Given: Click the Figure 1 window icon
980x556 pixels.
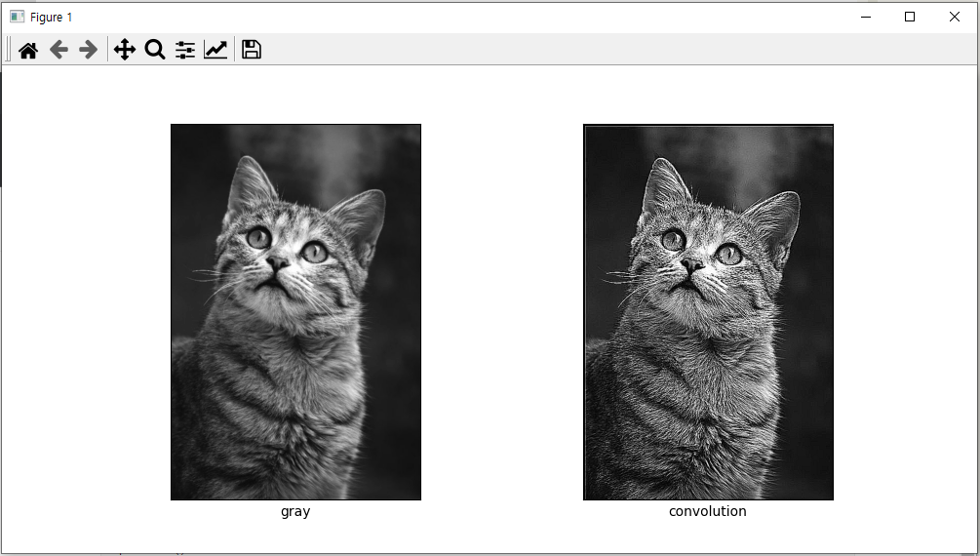Looking at the screenshot, I should (17, 17).
